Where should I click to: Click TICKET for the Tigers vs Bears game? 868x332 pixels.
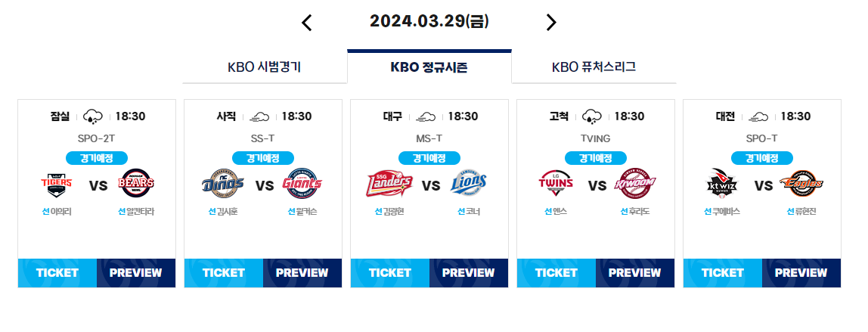[57, 273]
